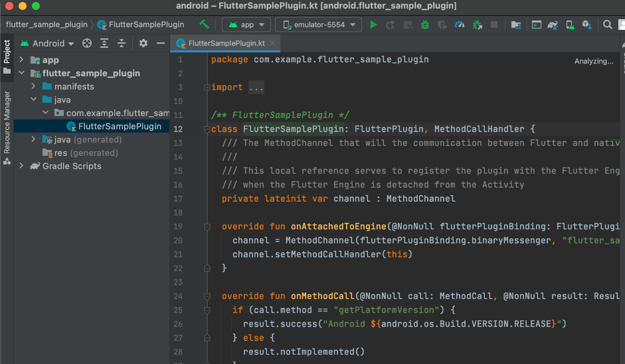Click the Analyzing... inspection status text
This screenshot has height=364, width=625.
pyautogui.click(x=594, y=62)
